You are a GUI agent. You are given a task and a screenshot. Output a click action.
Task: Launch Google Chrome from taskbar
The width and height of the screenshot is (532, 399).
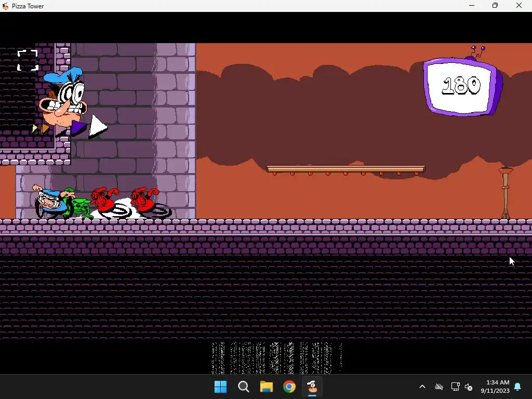click(x=289, y=387)
